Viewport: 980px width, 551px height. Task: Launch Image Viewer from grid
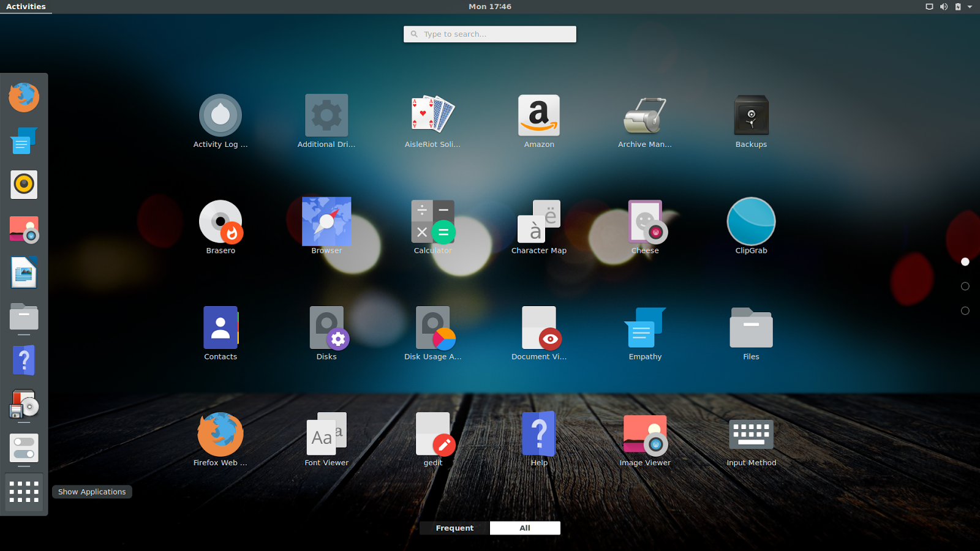tap(645, 440)
